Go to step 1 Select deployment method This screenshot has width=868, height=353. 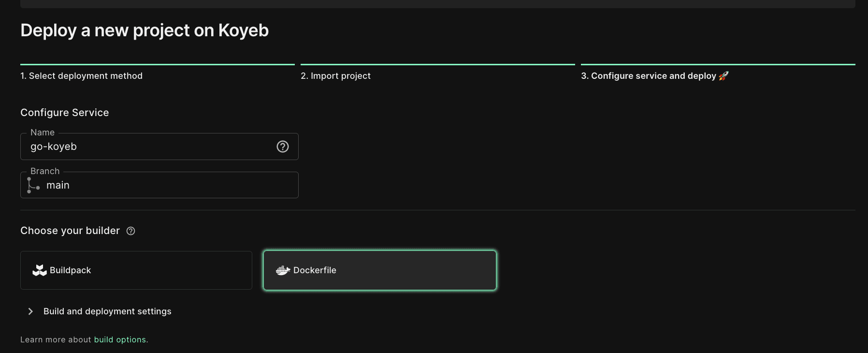tap(81, 76)
